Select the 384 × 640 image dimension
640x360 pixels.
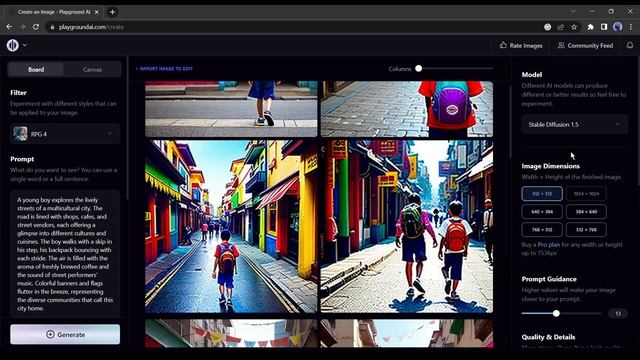point(586,211)
